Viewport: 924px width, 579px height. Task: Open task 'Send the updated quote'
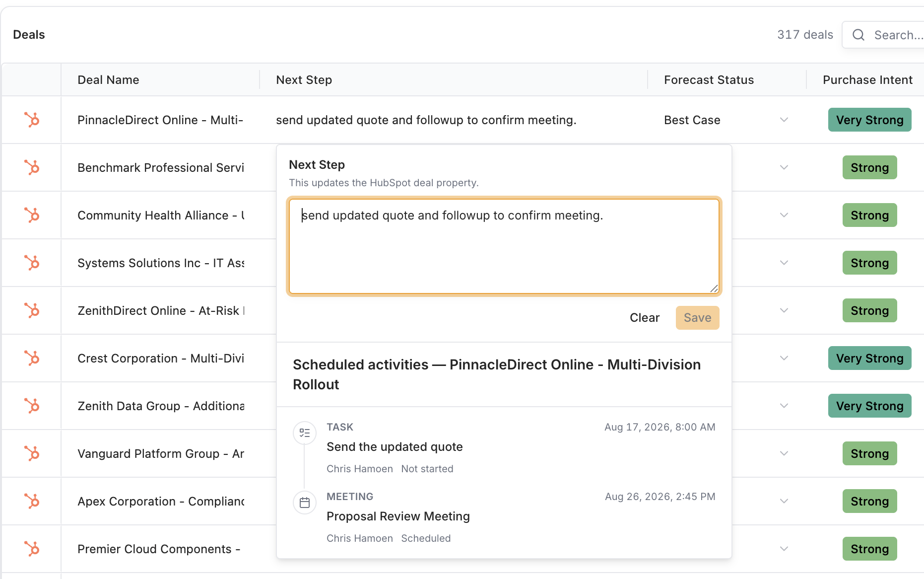(x=395, y=447)
